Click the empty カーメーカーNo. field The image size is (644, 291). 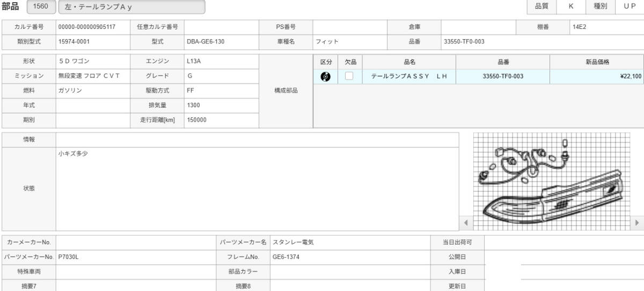pyautogui.click(x=136, y=242)
